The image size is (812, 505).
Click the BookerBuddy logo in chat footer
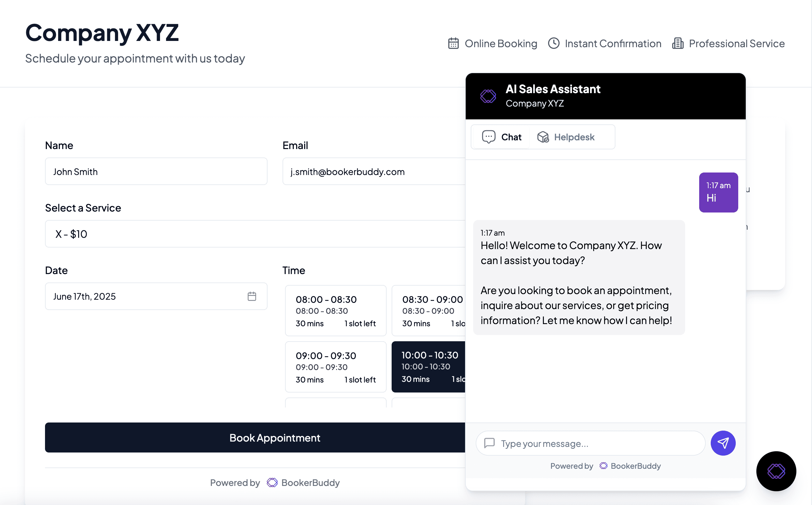[604, 466]
